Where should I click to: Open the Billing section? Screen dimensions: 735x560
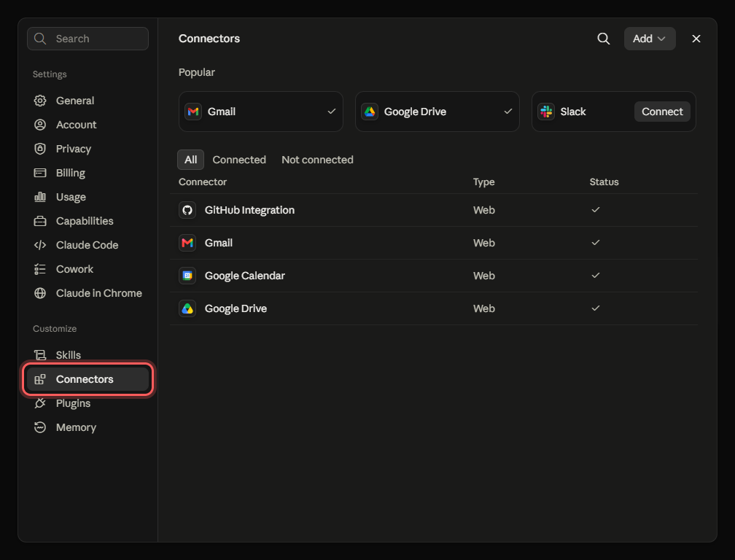[87, 173]
